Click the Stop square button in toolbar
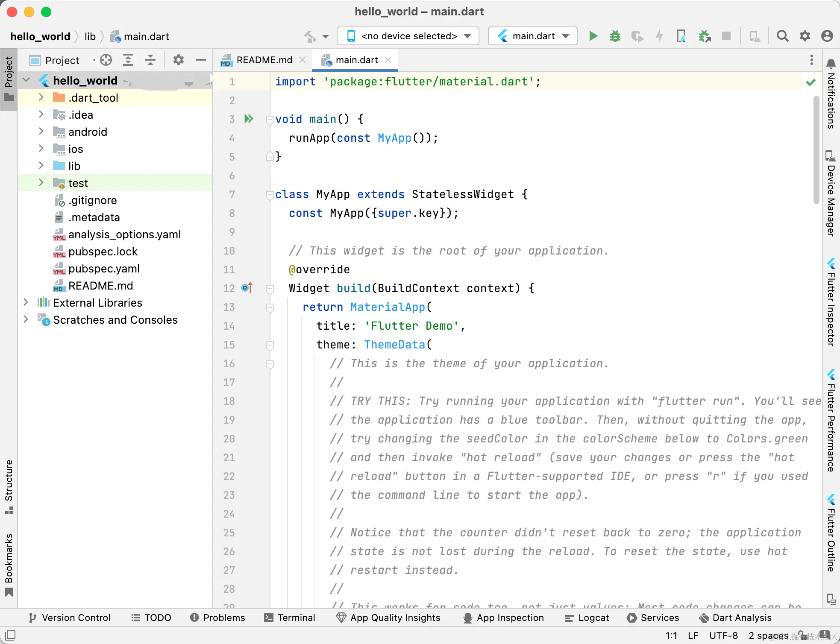Viewport: 840px width, 644px height. coord(726,36)
